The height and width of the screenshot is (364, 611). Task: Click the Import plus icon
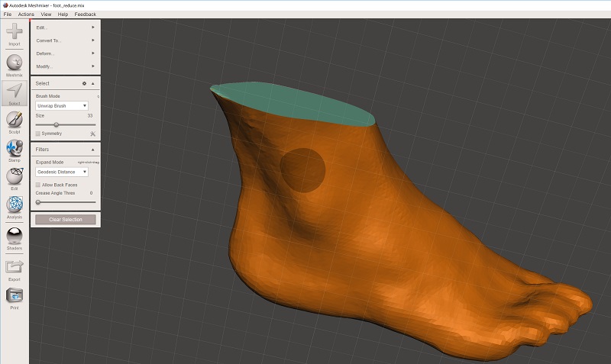tap(15, 31)
